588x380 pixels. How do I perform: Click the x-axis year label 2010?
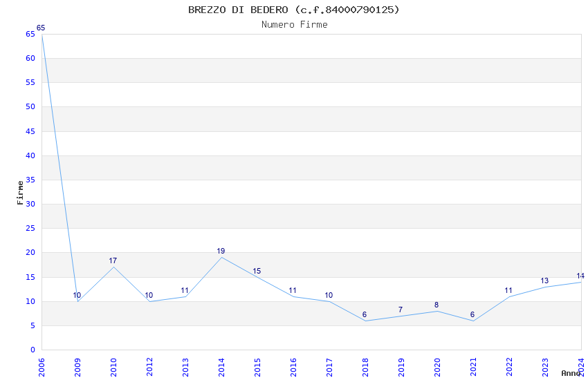pos(113,367)
